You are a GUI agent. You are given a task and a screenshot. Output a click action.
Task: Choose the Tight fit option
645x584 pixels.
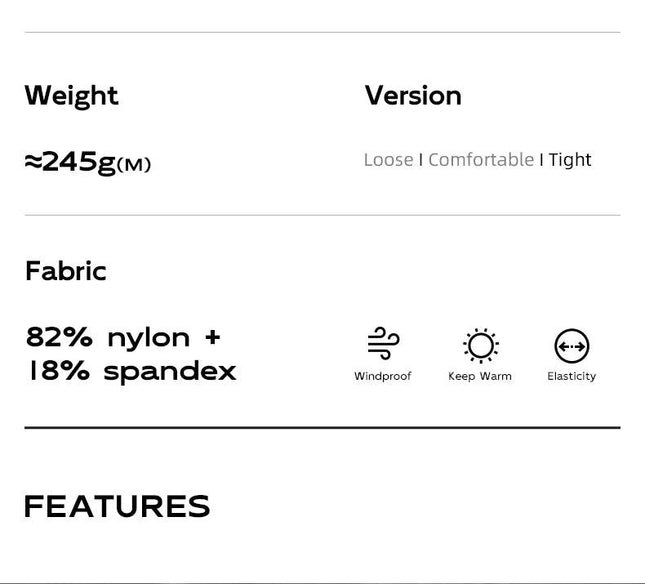click(x=570, y=160)
